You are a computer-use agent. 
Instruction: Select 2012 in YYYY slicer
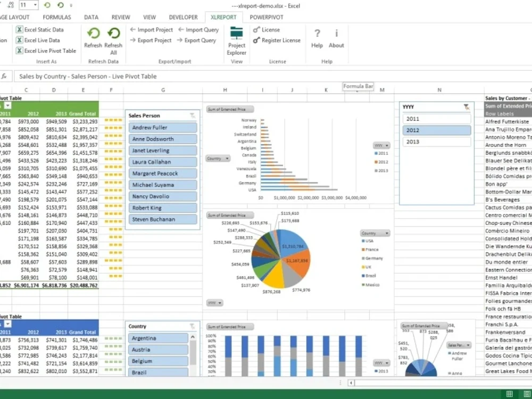pos(437,130)
